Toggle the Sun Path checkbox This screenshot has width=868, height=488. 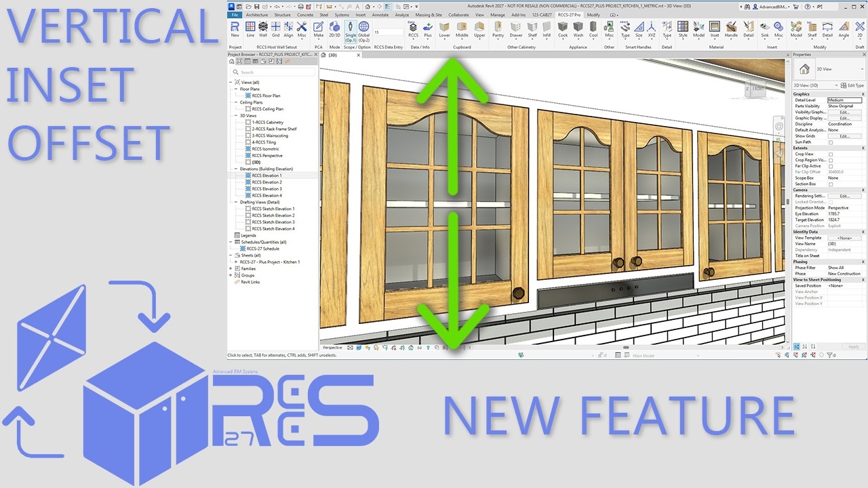coord(831,142)
